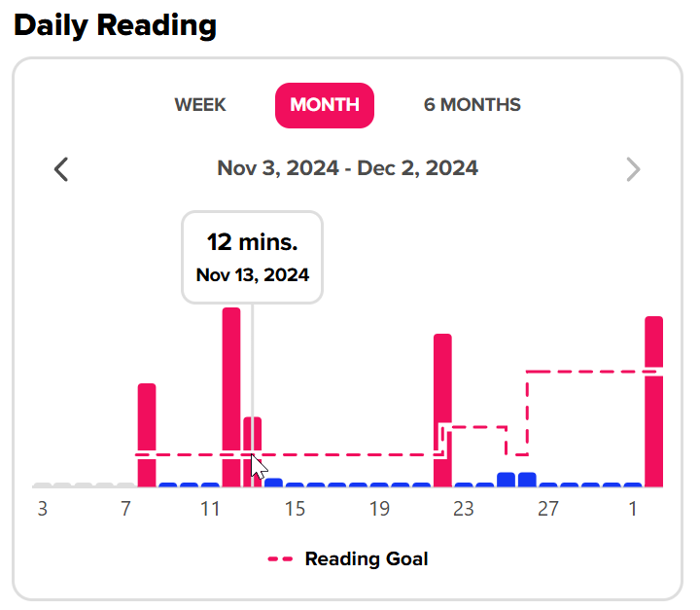Click the Daily Reading heading
Image resolution: width=700 pixels, height=610 pixels.
click(115, 25)
